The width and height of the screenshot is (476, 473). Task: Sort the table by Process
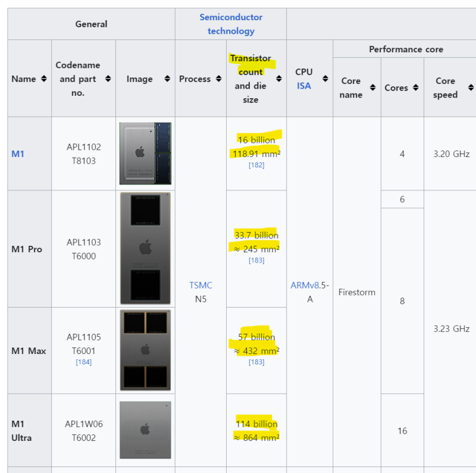point(218,79)
